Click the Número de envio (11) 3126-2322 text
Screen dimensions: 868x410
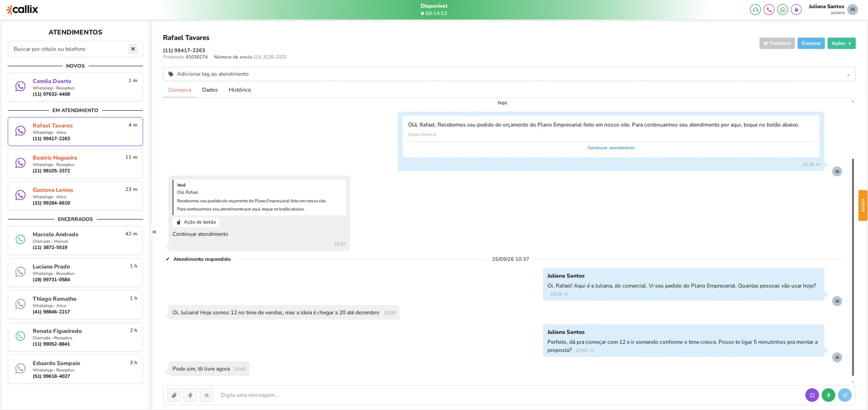click(250, 57)
